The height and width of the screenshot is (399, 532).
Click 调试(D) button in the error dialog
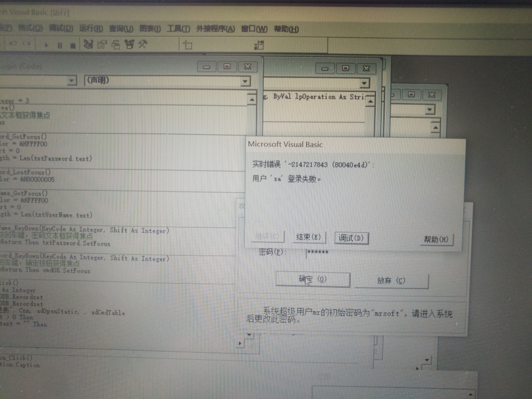351,238
